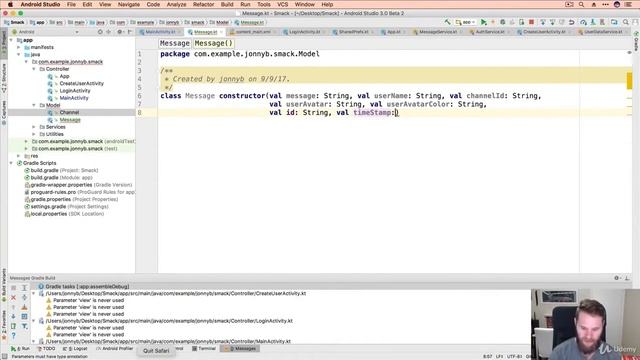
Task: Click the Apple menu icon
Action: (x=10, y=4)
